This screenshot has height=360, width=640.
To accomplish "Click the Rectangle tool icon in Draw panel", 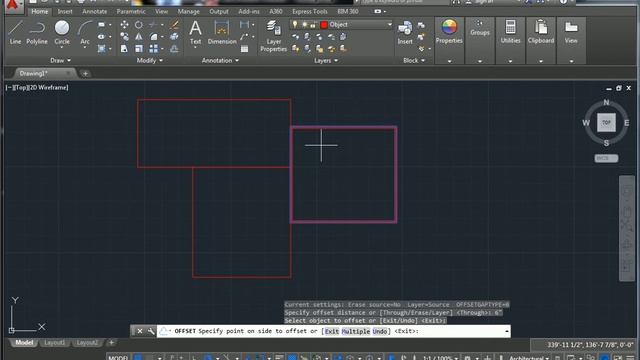I will click(x=102, y=24).
